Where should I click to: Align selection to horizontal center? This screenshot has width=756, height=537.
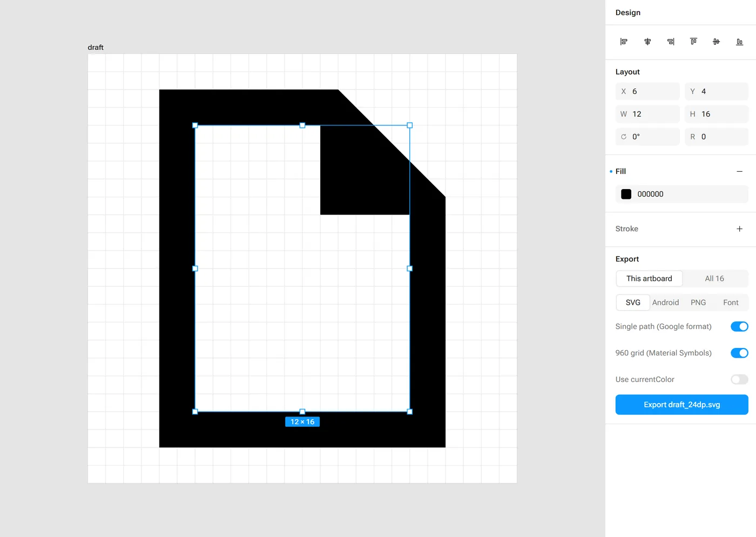point(647,42)
